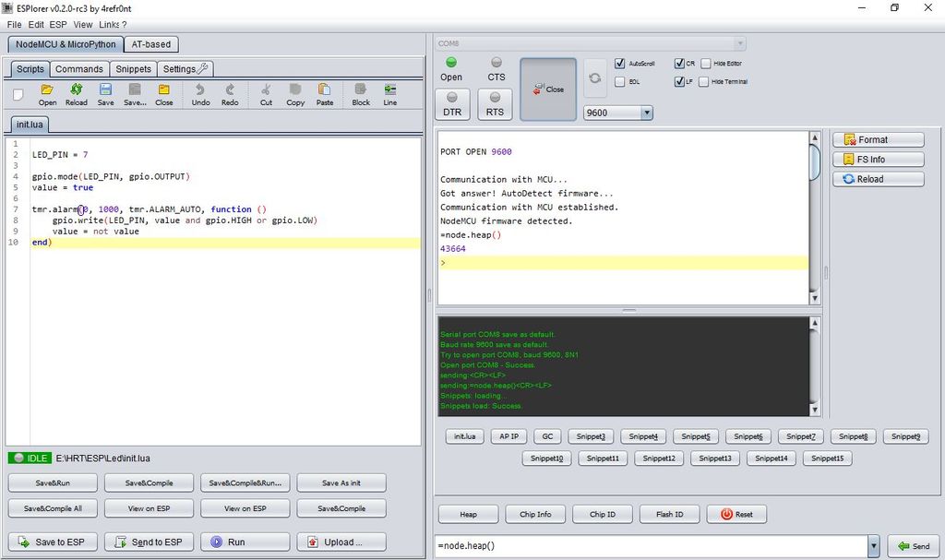The image size is (945, 560).
Task: Copy the selected code
Action: (x=295, y=95)
